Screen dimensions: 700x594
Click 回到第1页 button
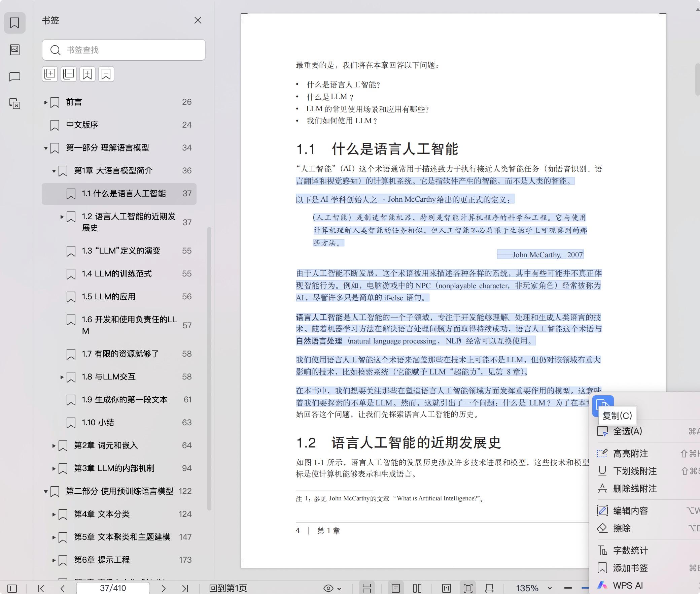228,588
